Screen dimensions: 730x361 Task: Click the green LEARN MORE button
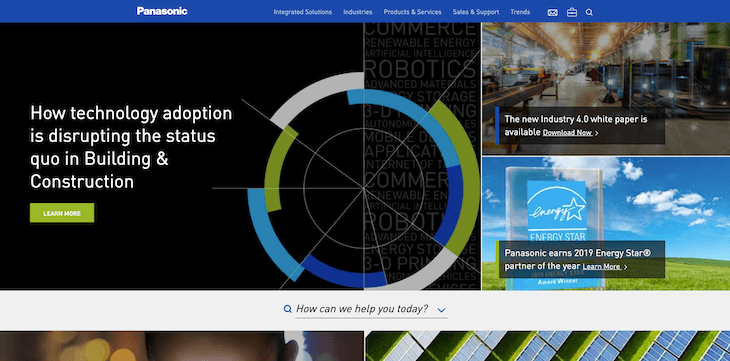62,213
